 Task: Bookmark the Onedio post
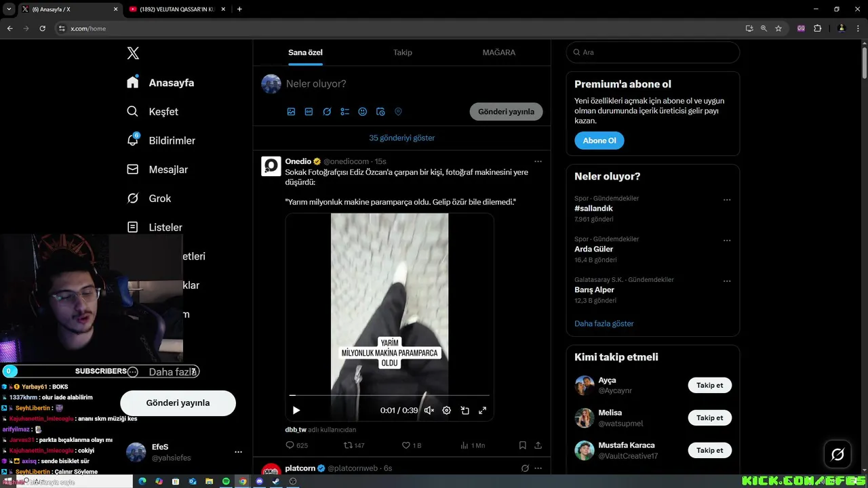click(x=522, y=445)
